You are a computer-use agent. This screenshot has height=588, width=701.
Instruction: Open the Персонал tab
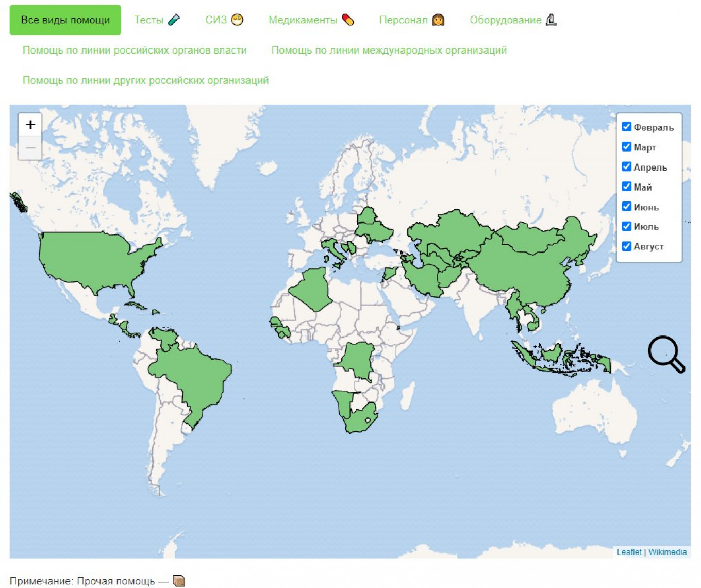[x=412, y=20]
